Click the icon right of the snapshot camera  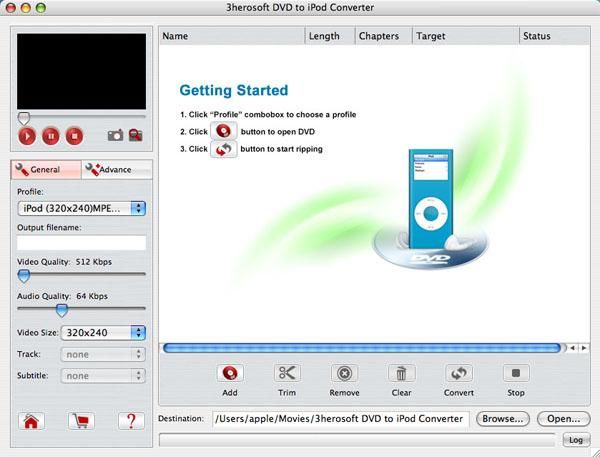(x=135, y=135)
